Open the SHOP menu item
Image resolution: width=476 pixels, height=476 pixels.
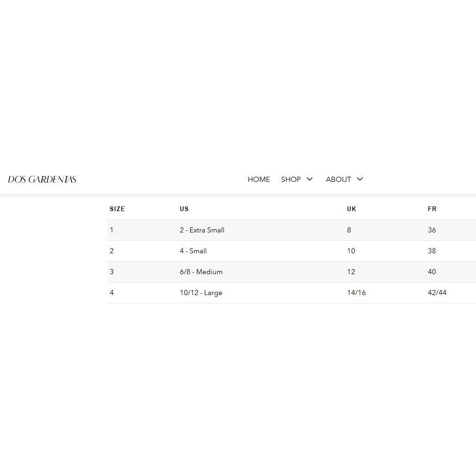pyautogui.click(x=290, y=180)
